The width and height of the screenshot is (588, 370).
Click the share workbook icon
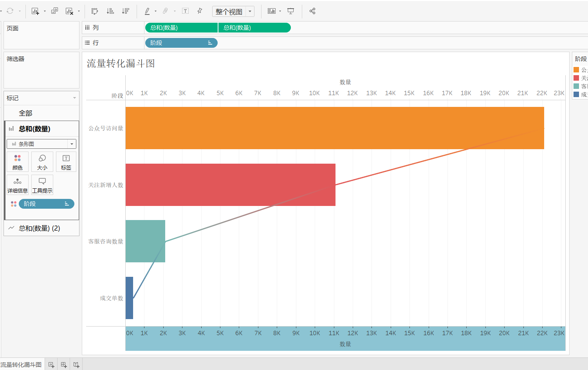(312, 11)
